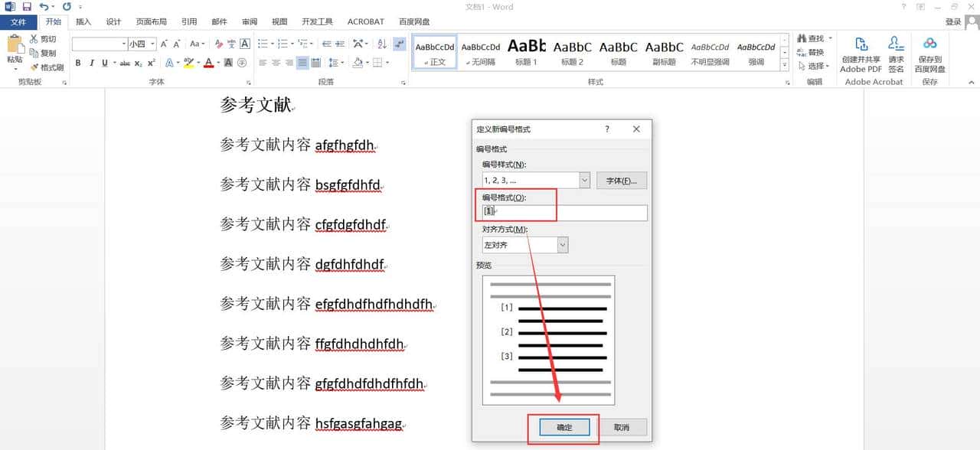Viewport: 980px width, 450px height.
Task: Switch to the 插入 ribbon tab
Action: [x=83, y=21]
